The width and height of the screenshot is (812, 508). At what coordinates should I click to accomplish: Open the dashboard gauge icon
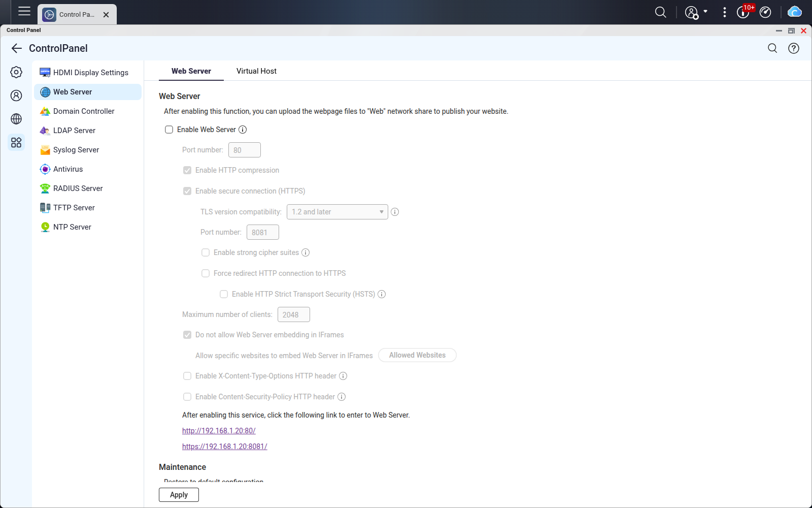tap(765, 12)
